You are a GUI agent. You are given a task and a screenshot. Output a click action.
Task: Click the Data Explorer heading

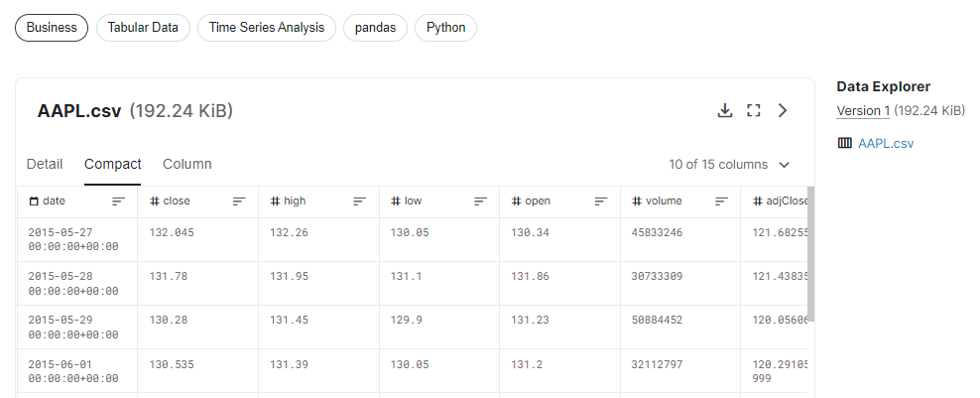(x=883, y=87)
